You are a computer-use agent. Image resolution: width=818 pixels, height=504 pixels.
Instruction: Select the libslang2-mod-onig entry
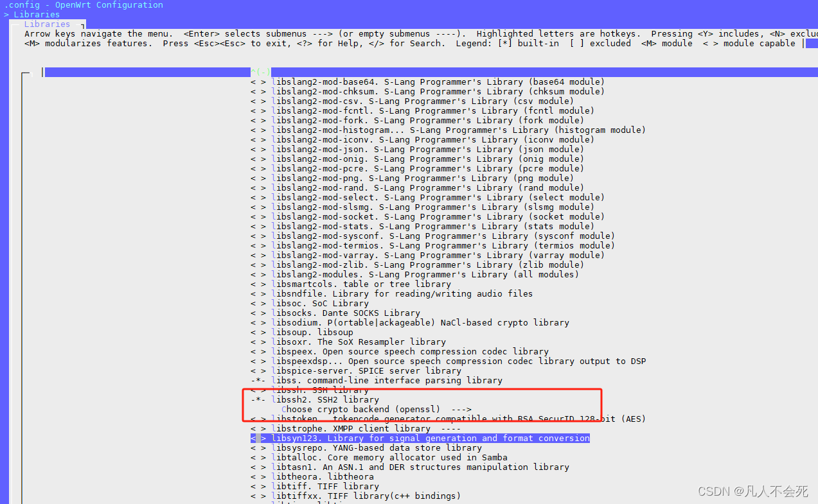coord(417,159)
